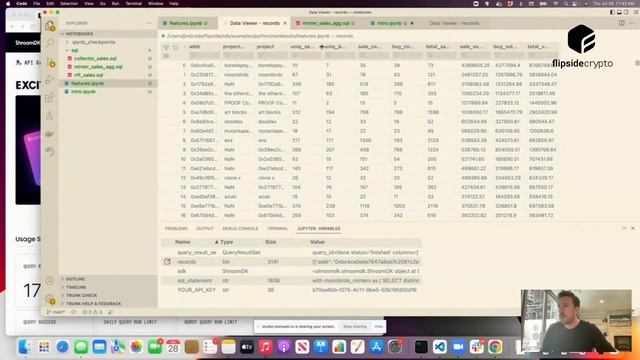The image size is (640, 360).
Task: Open the Manage gear in activity bar
Action: click(x=50, y=299)
